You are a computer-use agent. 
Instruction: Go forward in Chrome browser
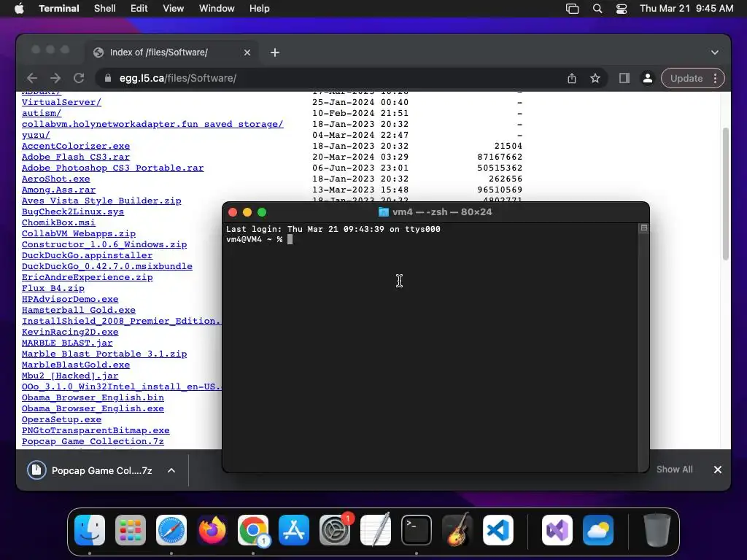55,78
